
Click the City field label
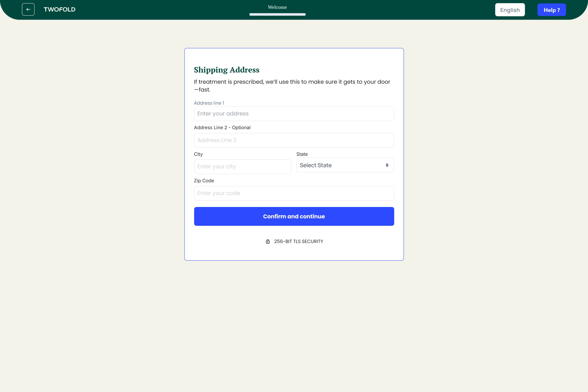click(198, 154)
